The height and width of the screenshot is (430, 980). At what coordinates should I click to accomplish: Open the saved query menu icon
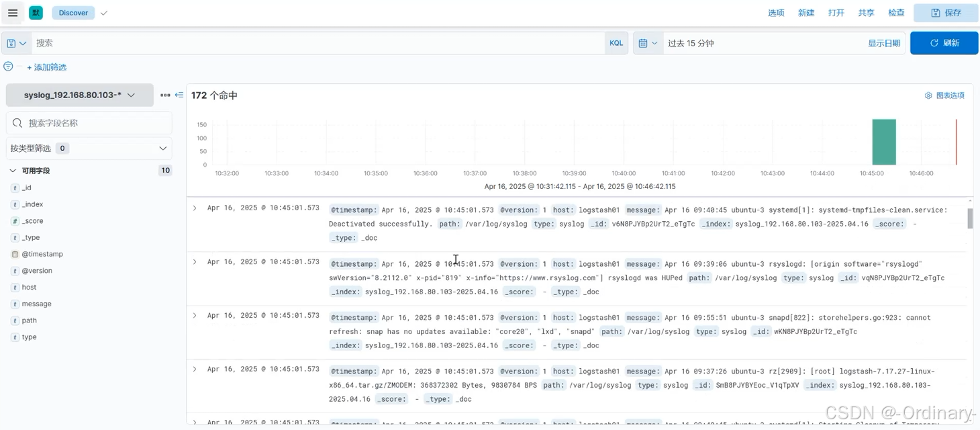click(17, 43)
